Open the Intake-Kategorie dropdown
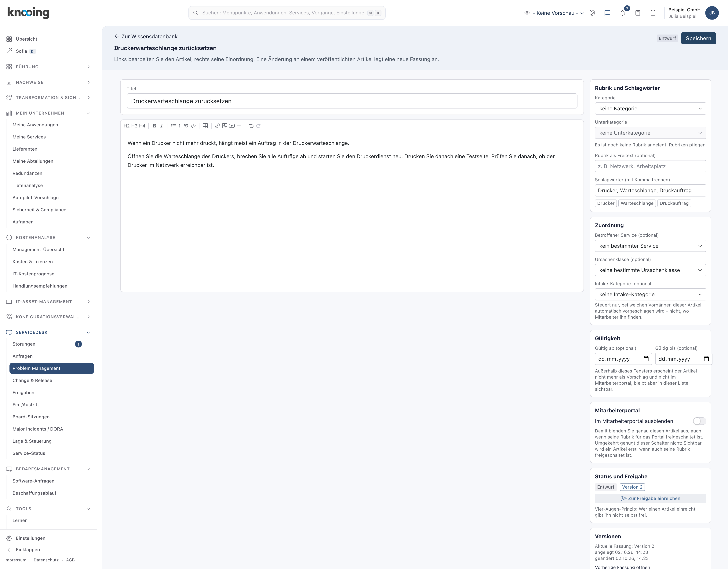728x569 pixels. click(650, 294)
